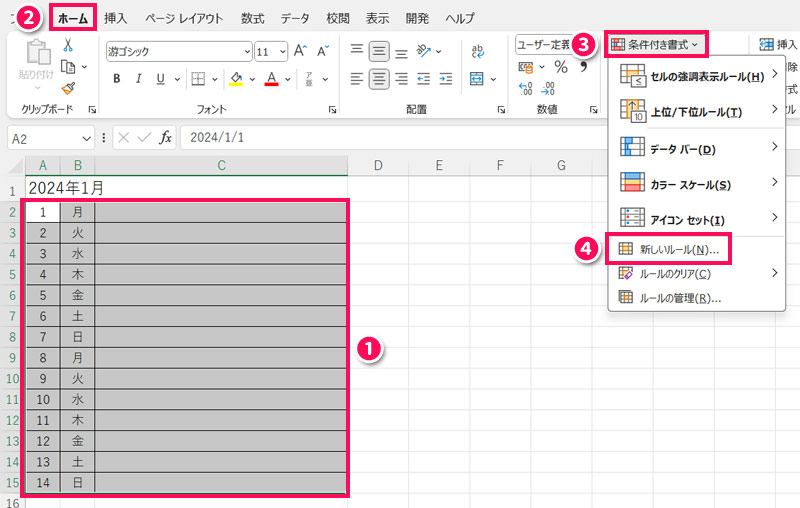This screenshot has width=800, height=508.
Task: Open the fill color dropdown arrow
Action: pos(252,79)
